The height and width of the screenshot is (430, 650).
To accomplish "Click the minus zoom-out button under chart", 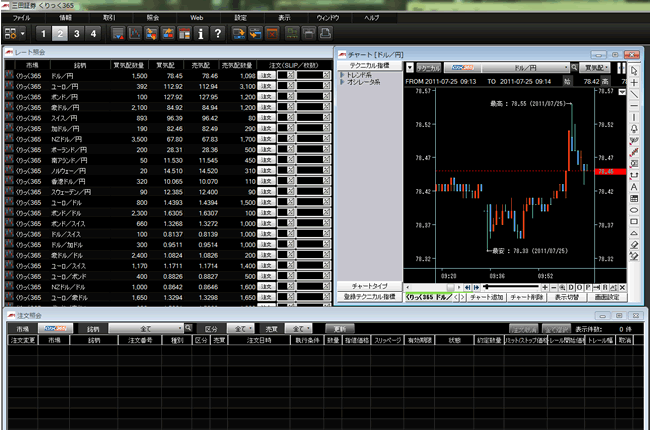I will pyautogui.click(x=553, y=287).
